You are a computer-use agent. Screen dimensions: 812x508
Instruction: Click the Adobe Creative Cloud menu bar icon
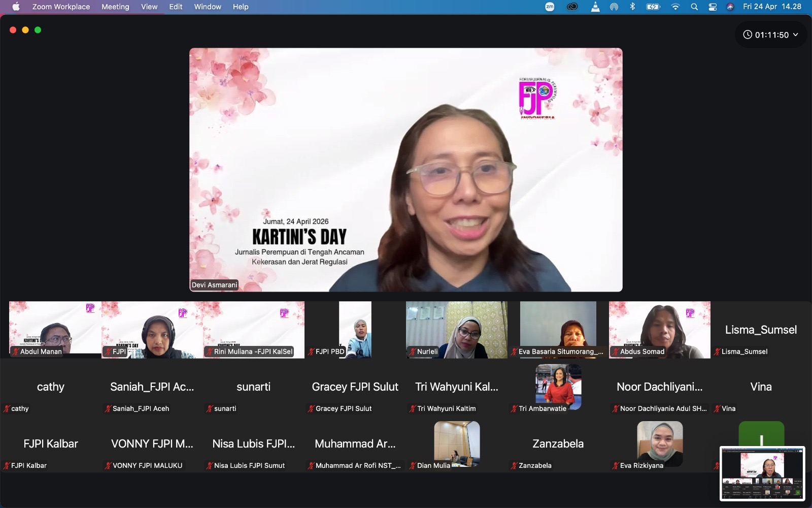click(572, 7)
